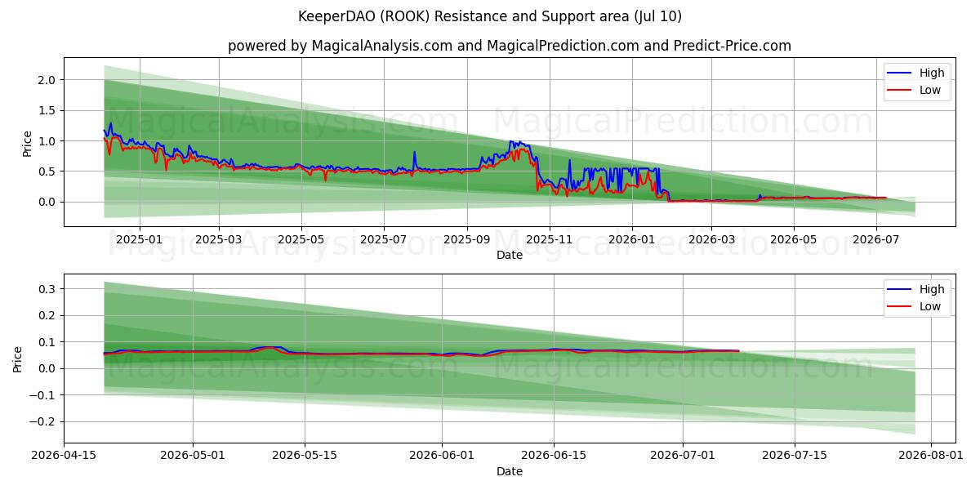Click the top chart 'Price' y-axis label

tap(27, 143)
